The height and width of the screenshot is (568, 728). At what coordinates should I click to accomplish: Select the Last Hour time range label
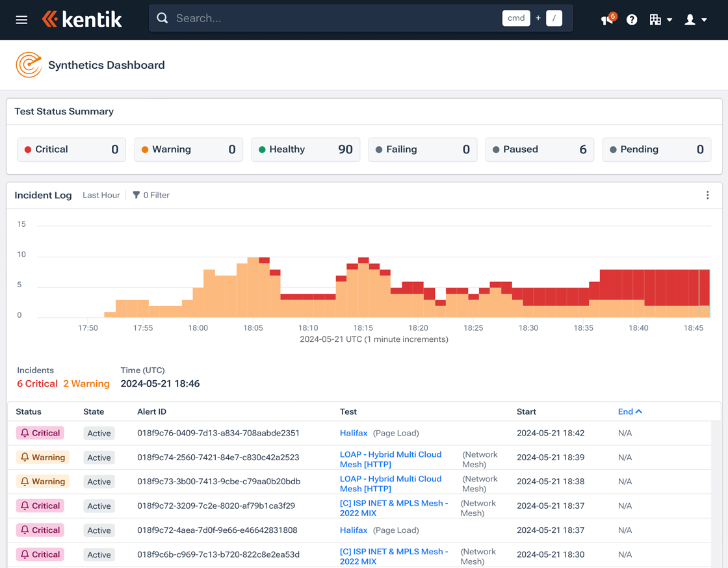pos(101,195)
